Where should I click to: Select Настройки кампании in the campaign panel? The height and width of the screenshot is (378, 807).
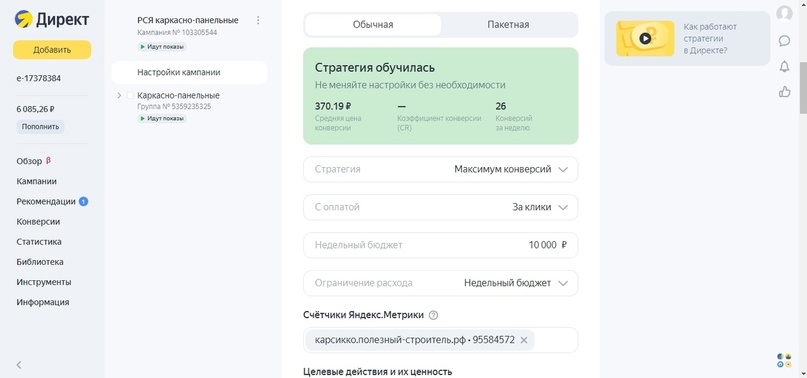click(189, 73)
